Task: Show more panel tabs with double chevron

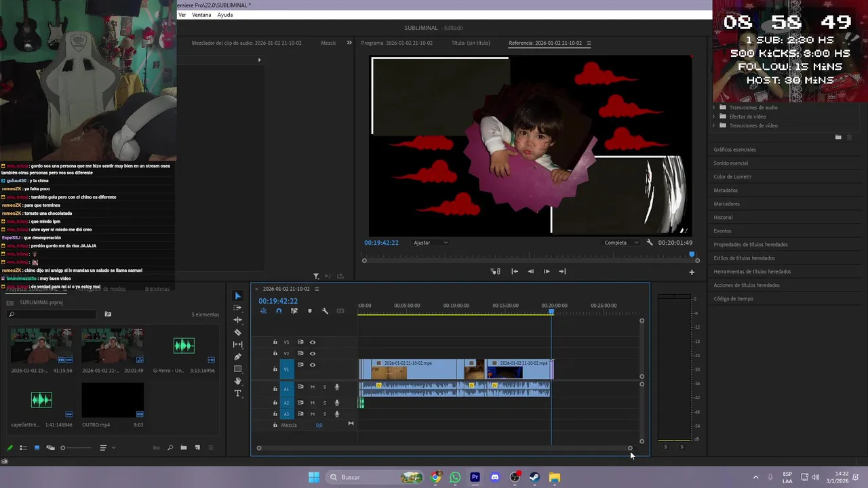Action: (x=349, y=43)
